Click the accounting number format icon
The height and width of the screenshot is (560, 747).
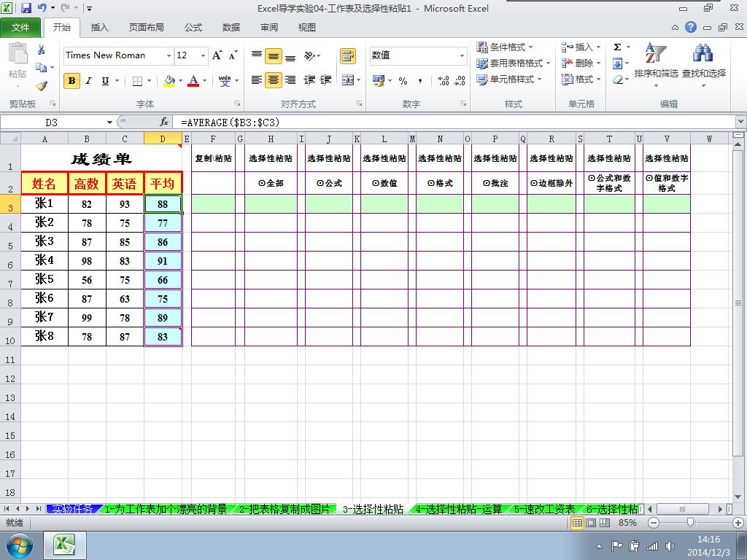pyautogui.click(x=379, y=80)
